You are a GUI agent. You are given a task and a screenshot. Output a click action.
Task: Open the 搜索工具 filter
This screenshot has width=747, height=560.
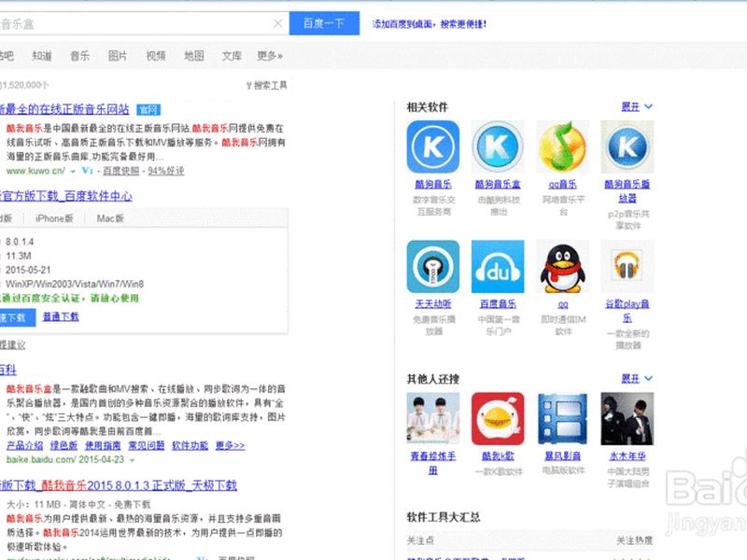[266, 85]
